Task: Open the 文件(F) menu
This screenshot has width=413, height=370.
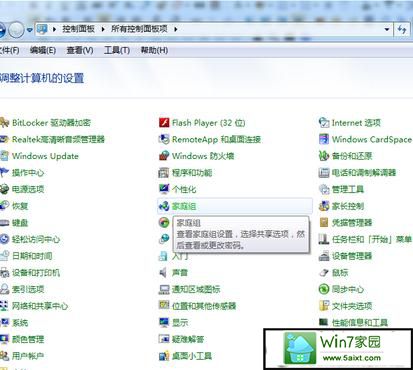Action: 9,50
